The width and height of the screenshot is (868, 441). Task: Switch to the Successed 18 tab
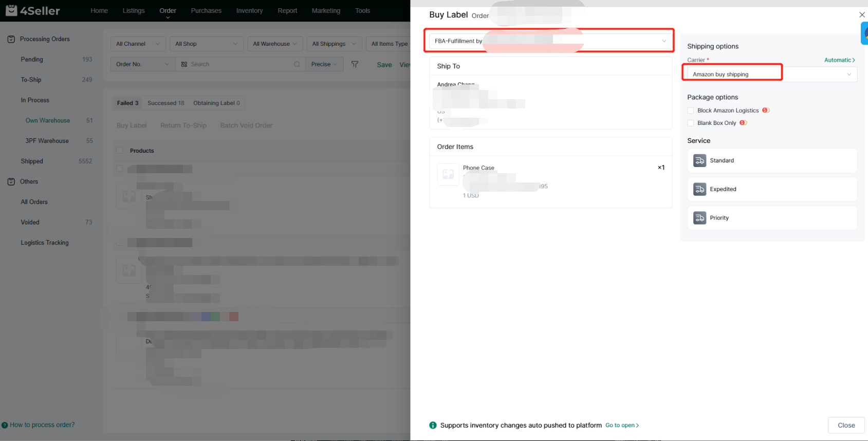pyautogui.click(x=165, y=103)
